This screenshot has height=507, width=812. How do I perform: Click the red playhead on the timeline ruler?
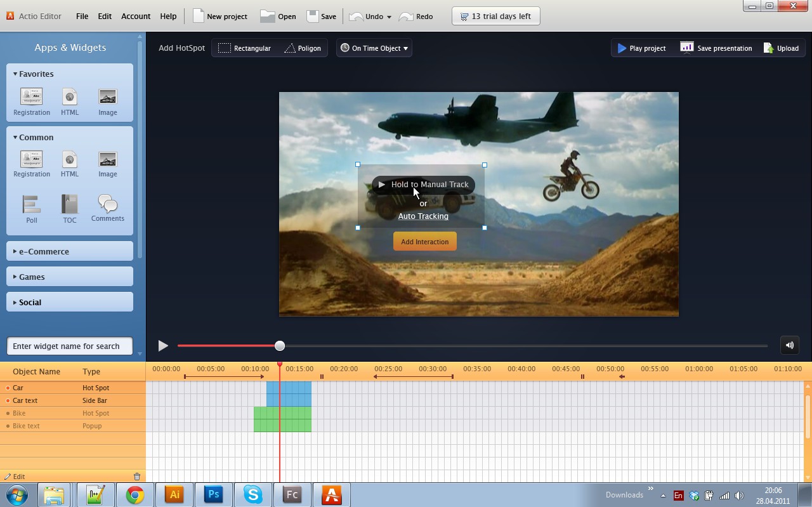(280, 365)
